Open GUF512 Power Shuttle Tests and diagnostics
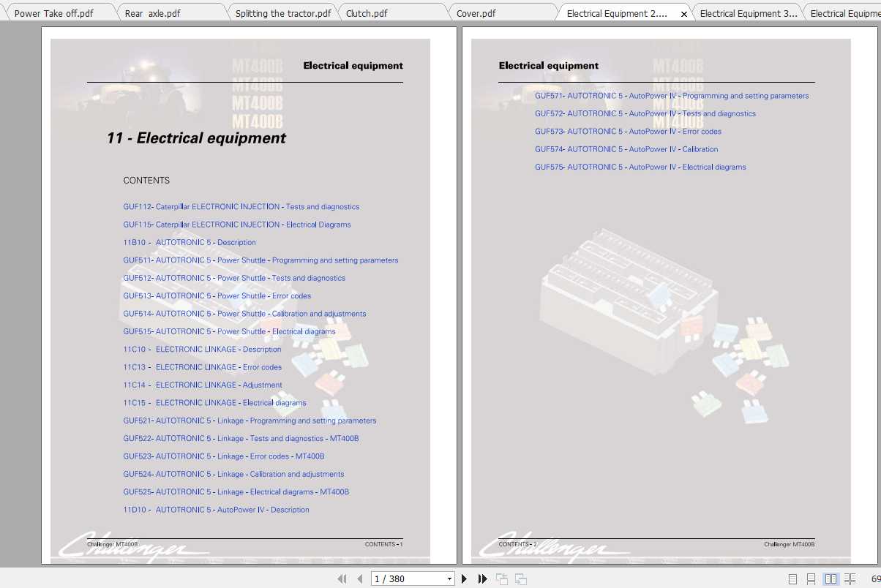This screenshot has height=588, width=881. (x=234, y=278)
